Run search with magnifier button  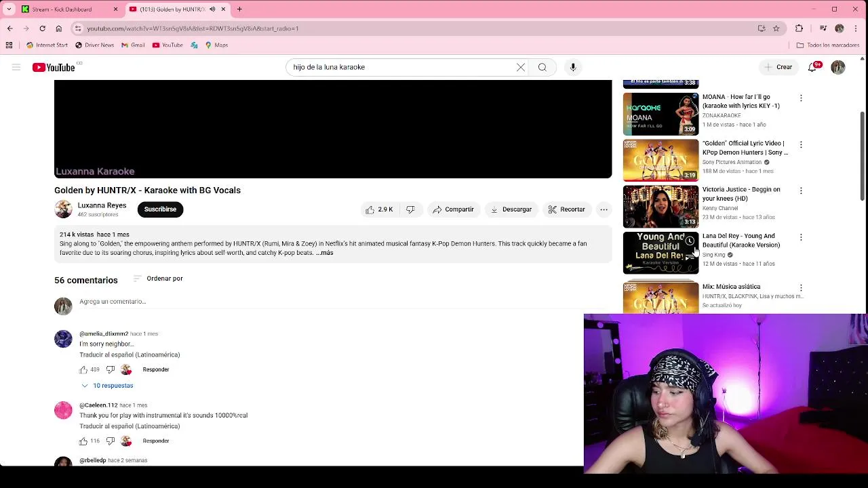tap(542, 67)
